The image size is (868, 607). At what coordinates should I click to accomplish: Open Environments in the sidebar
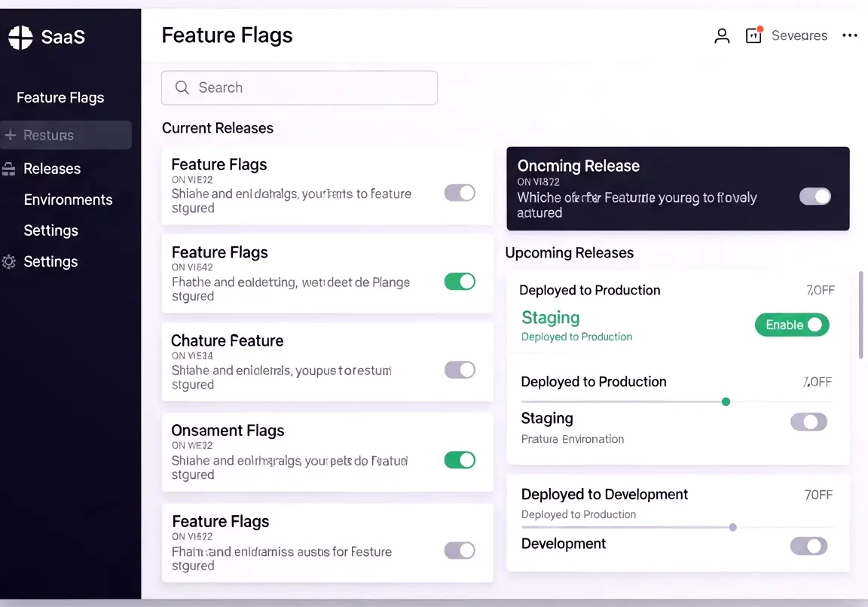click(68, 200)
